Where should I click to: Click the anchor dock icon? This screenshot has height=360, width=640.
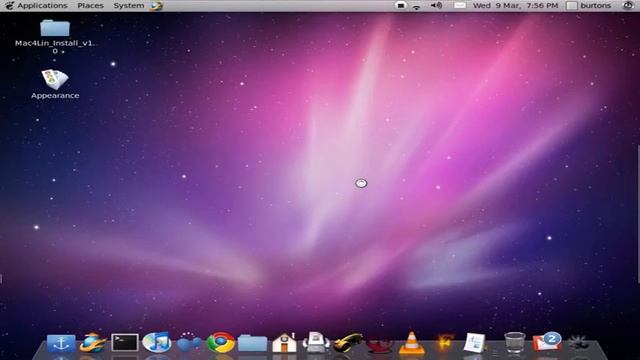tap(61, 343)
